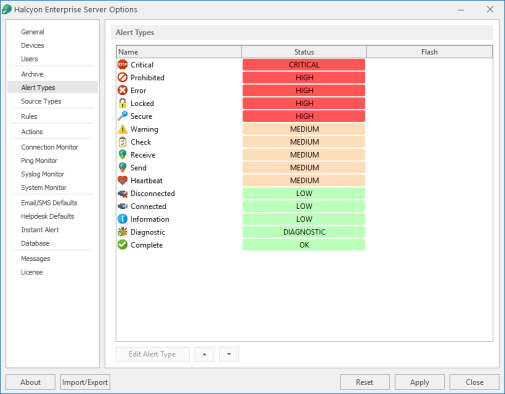This screenshot has height=394, width=505.
Task: Open the License page
Action: pos(32,272)
